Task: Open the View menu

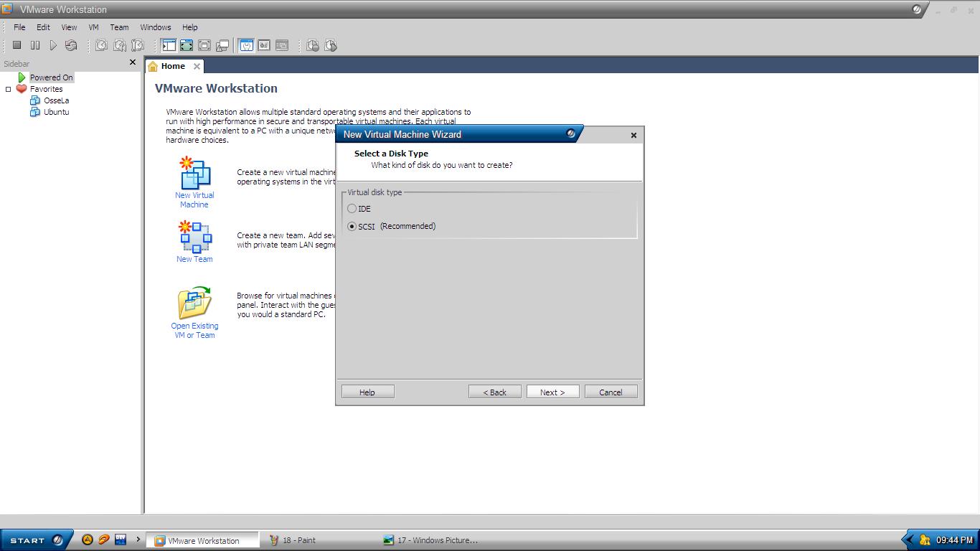Action: (69, 27)
